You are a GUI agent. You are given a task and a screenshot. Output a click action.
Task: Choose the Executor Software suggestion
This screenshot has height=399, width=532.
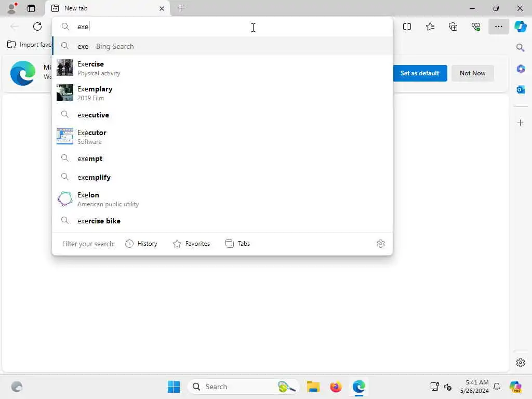pyautogui.click(x=222, y=137)
